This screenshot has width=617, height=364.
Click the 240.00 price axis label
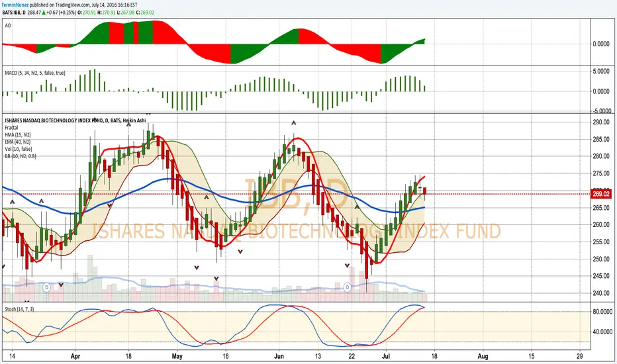[601, 293]
